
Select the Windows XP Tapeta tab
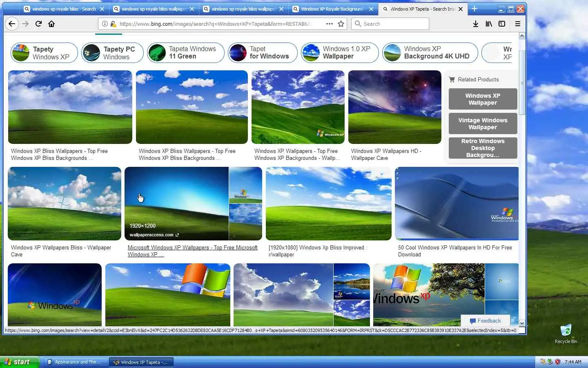[423, 9]
